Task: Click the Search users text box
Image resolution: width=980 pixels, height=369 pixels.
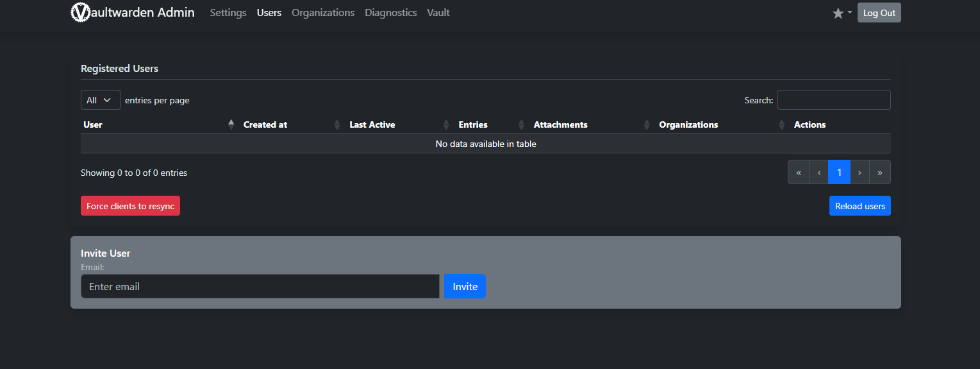Action: click(833, 100)
